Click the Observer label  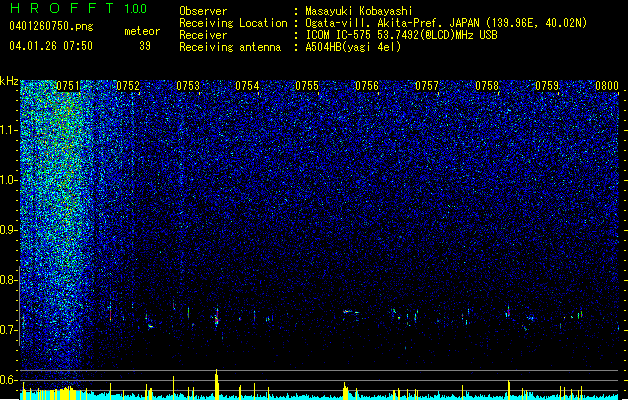point(203,11)
